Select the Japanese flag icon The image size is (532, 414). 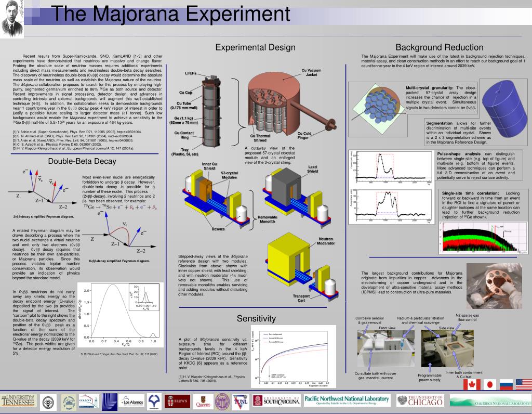(489, 384)
